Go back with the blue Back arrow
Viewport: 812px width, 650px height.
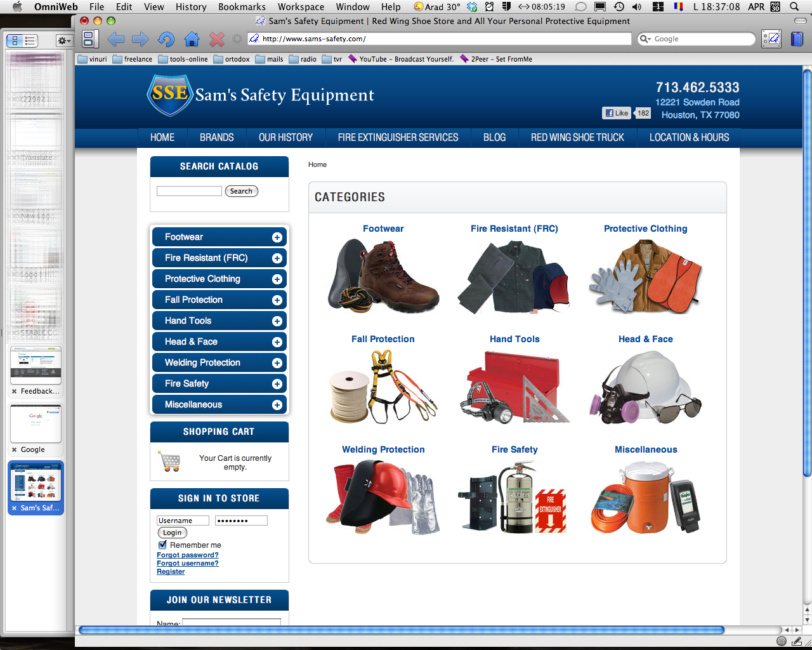click(115, 39)
